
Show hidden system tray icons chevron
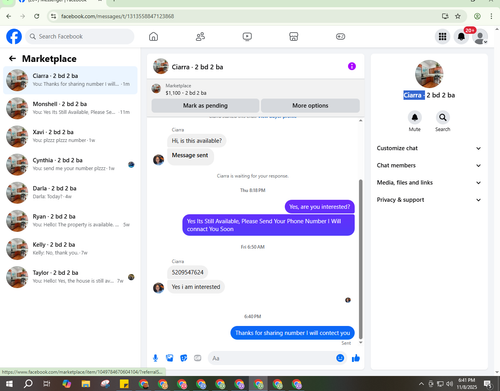point(421,384)
